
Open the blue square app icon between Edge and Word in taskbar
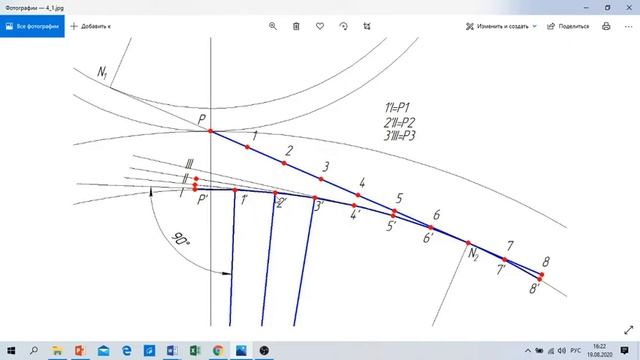point(149,351)
